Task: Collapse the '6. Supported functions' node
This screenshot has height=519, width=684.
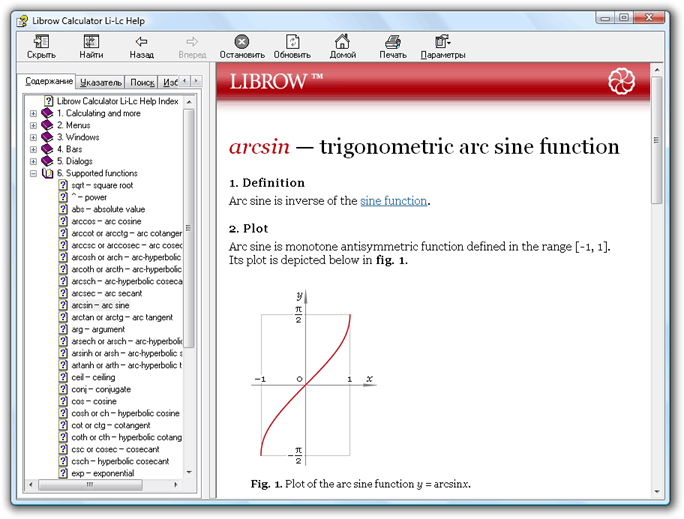Action: (33, 174)
